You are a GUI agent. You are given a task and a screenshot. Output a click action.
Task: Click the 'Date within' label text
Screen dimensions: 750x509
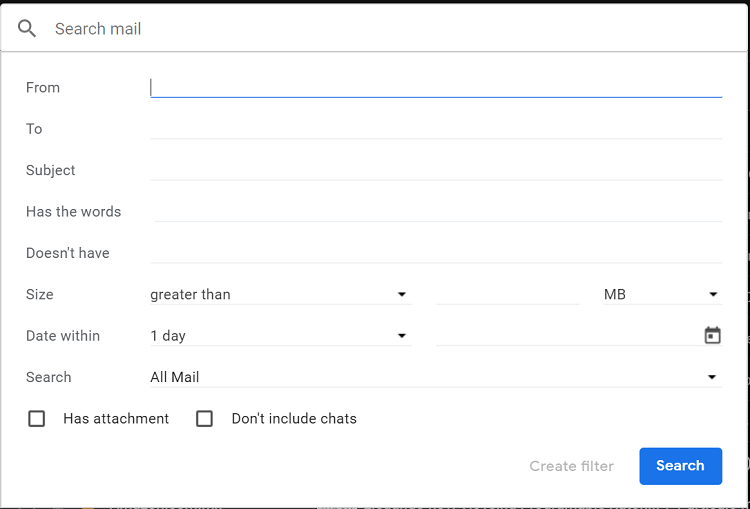(63, 336)
